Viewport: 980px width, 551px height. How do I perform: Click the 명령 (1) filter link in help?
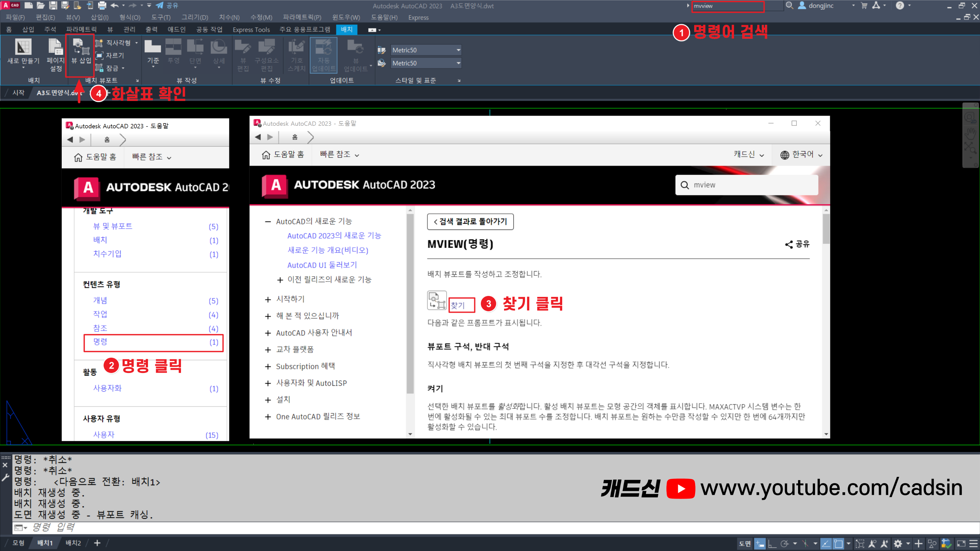coord(154,342)
